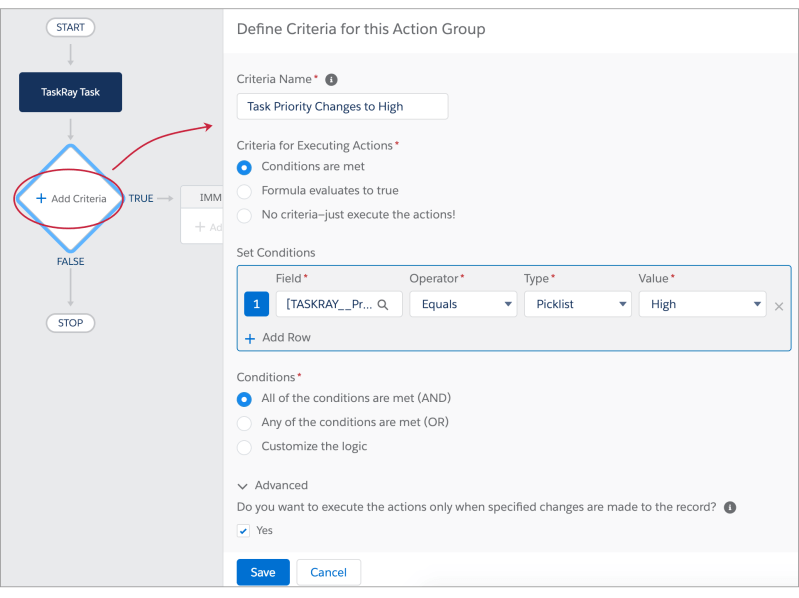Click the Define Criteria for this Action Group title
This screenshot has width=799, height=598.
(361, 30)
